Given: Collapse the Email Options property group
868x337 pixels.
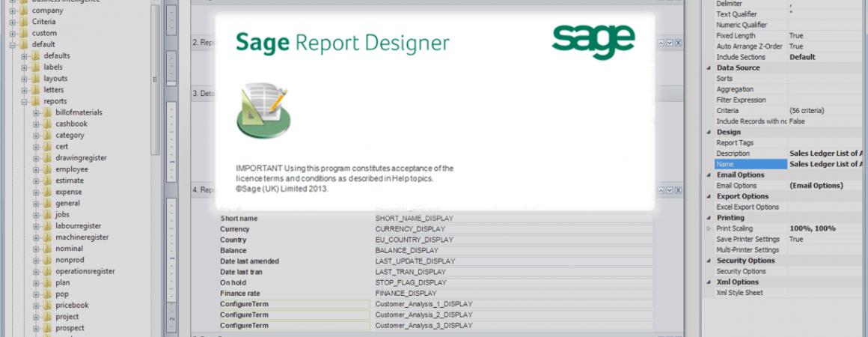Looking at the screenshot, I should click(x=709, y=174).
